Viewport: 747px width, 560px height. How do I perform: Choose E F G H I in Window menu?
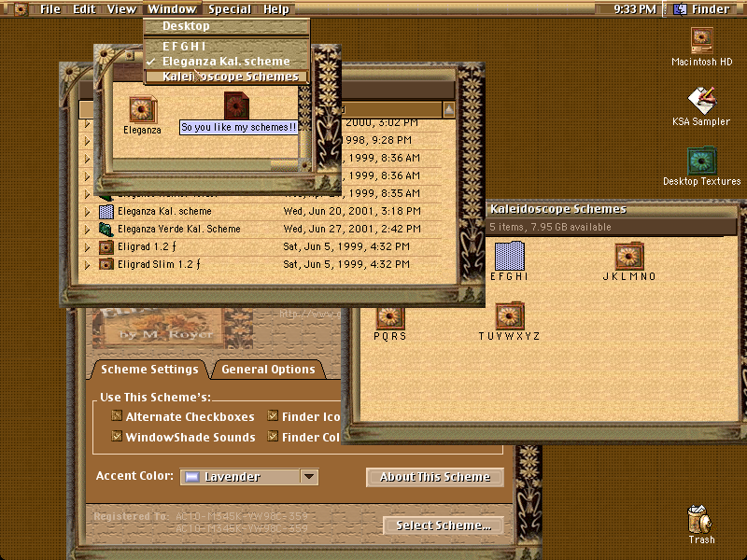click(227, 46)
